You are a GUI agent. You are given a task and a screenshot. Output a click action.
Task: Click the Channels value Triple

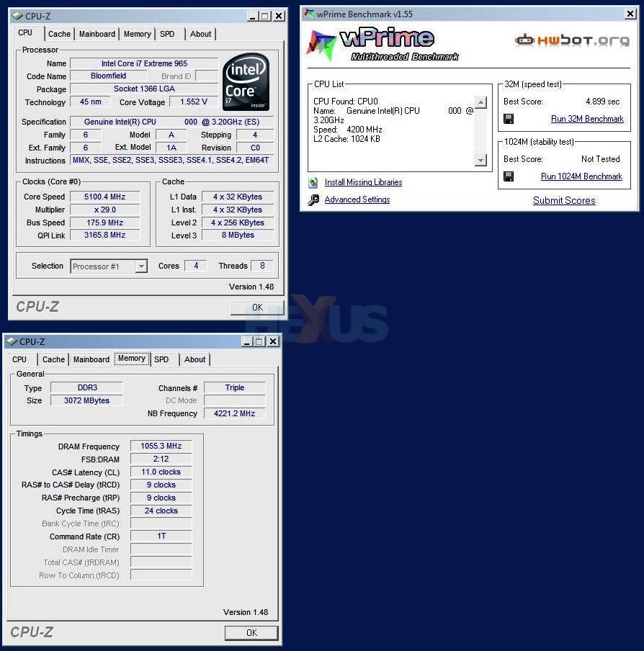tap(234, 387)
